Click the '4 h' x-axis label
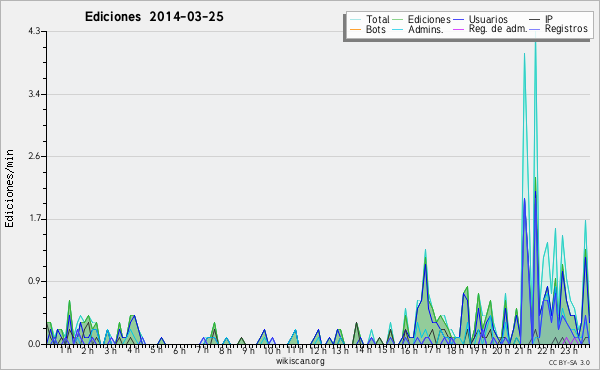The image size is (600, 370). click(x=133, y=350)
